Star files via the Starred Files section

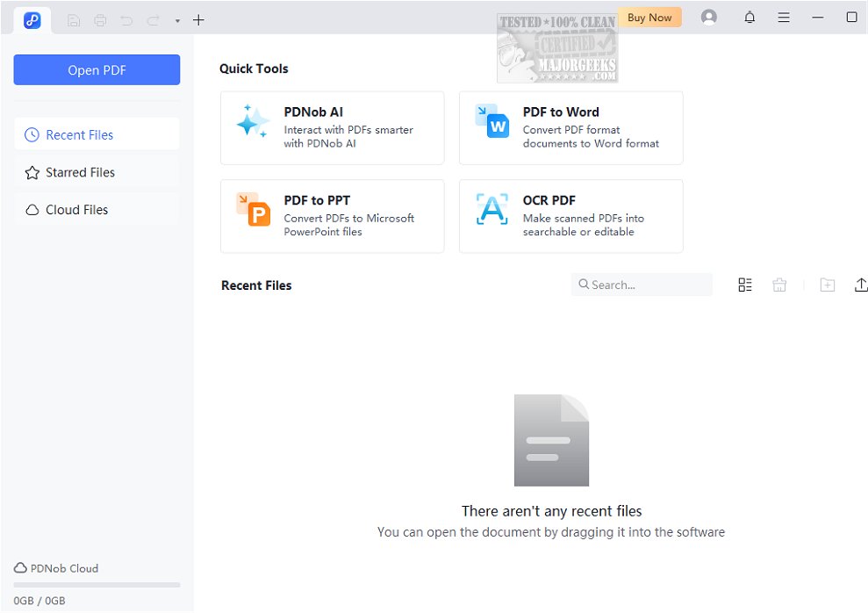tap(81, 172)
